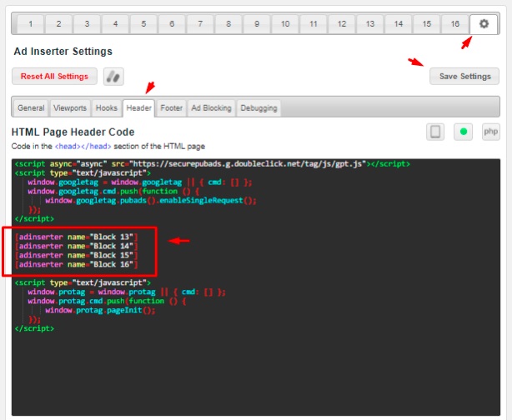Open block tab 12

point(342,24)
